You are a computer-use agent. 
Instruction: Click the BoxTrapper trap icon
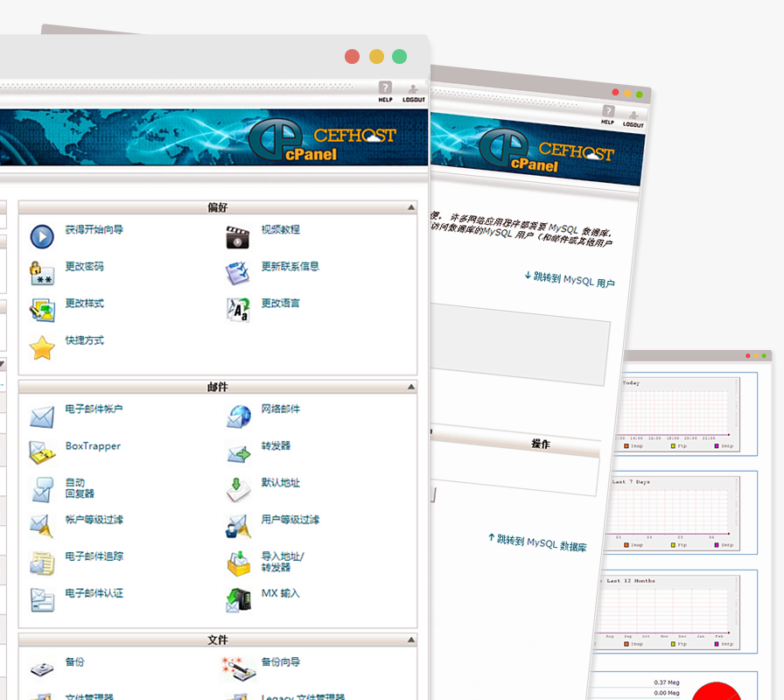pos(42,453)
